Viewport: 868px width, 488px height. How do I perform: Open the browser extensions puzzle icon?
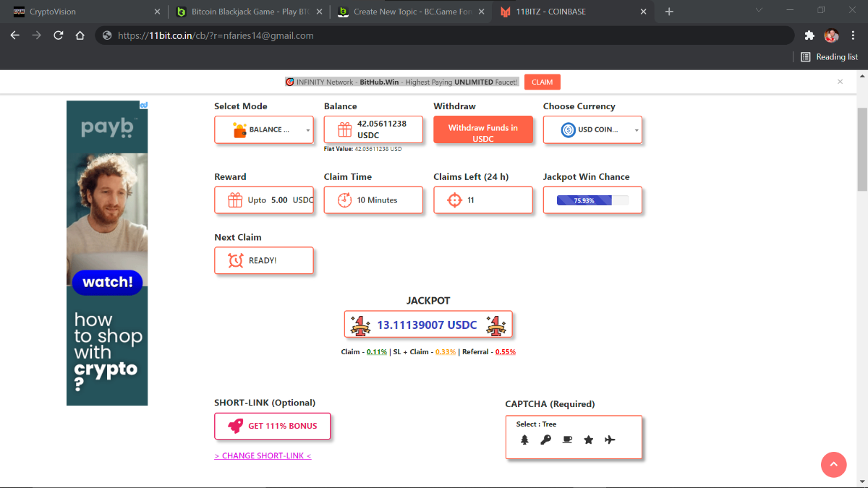[x=809, y=35]
